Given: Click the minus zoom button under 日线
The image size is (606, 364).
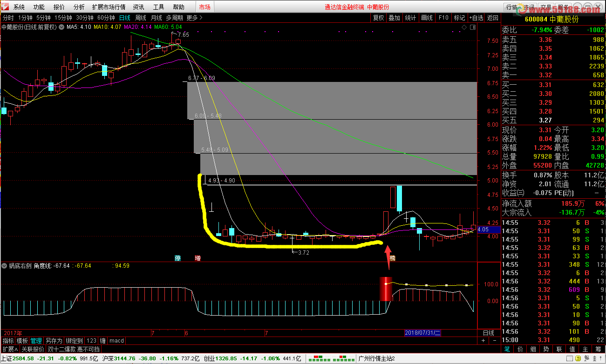Looking at the screenshot, I should coord(494,341).
